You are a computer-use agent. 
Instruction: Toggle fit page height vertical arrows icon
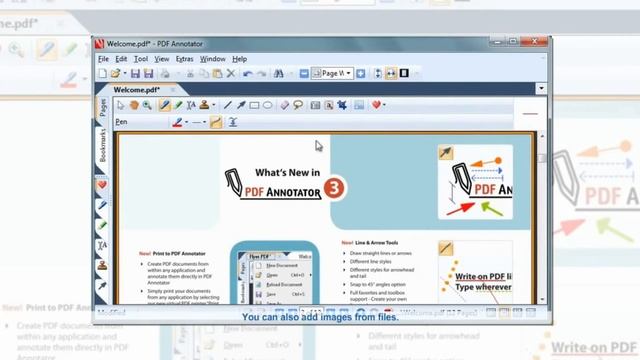click(378, 73)
